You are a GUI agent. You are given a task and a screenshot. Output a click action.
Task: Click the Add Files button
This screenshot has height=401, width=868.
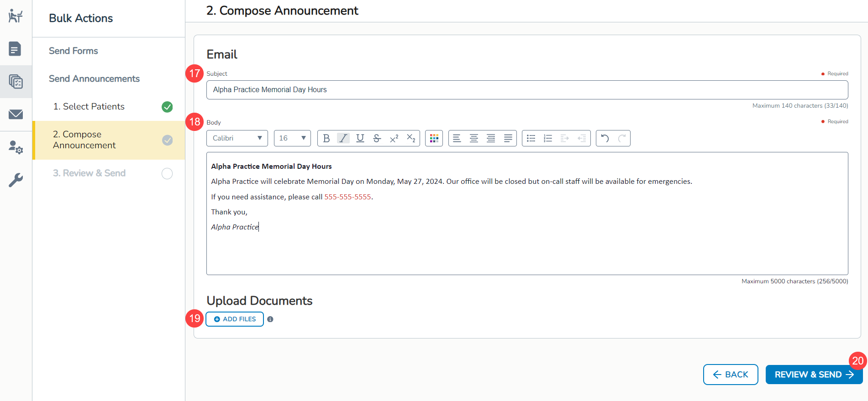(235, 319)
